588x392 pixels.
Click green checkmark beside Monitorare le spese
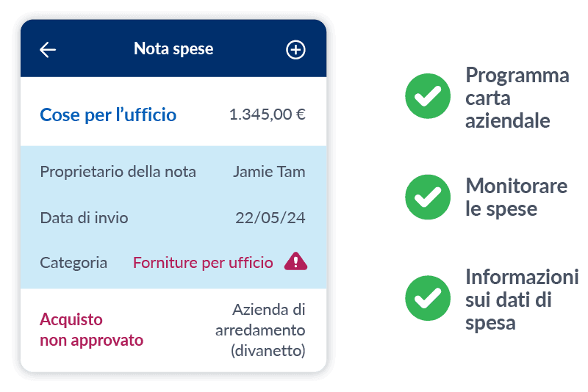point(428,197)
